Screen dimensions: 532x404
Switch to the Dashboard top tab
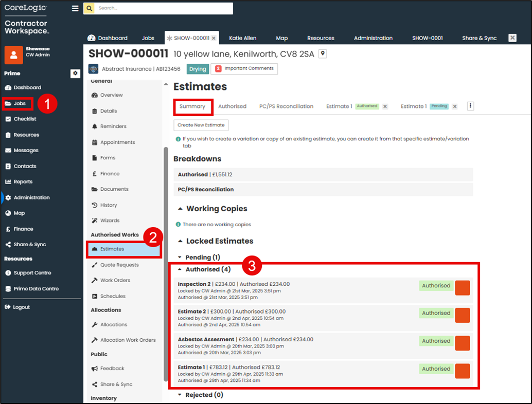[108, 38]
